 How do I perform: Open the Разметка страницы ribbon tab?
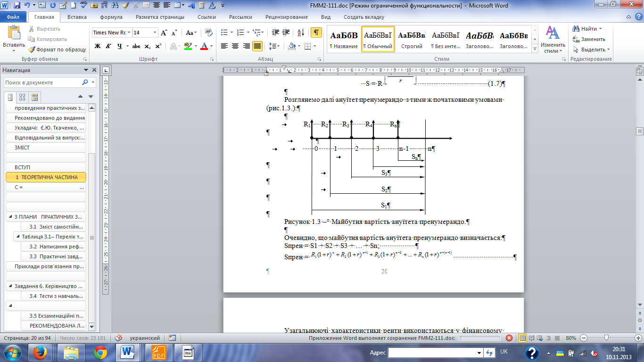click(160, 17)
